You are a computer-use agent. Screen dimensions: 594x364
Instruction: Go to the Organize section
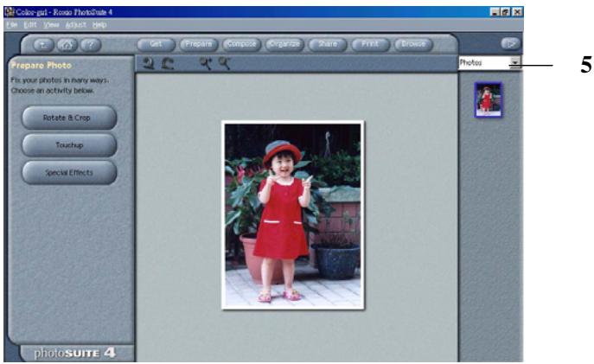coord(284,44)
